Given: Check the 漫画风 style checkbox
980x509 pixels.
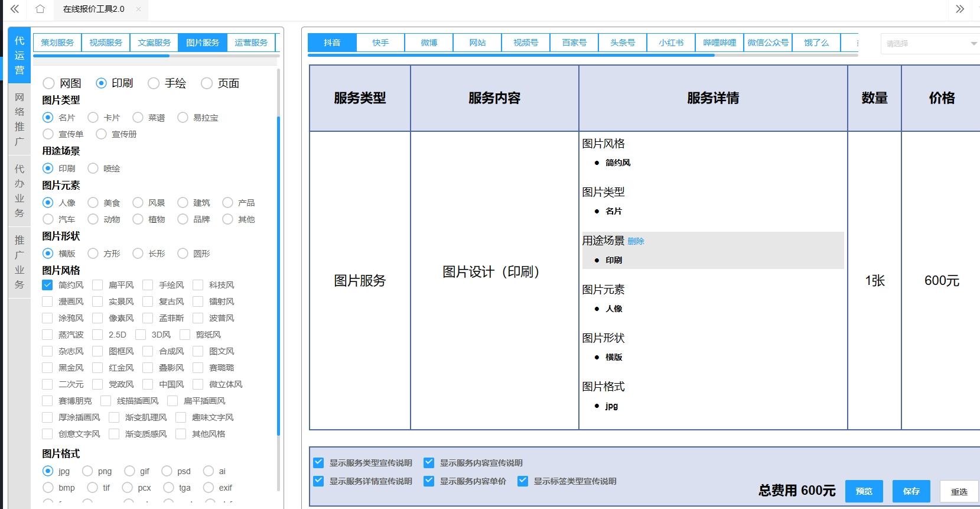Looking at the screenshot, I should pos(48,301).
